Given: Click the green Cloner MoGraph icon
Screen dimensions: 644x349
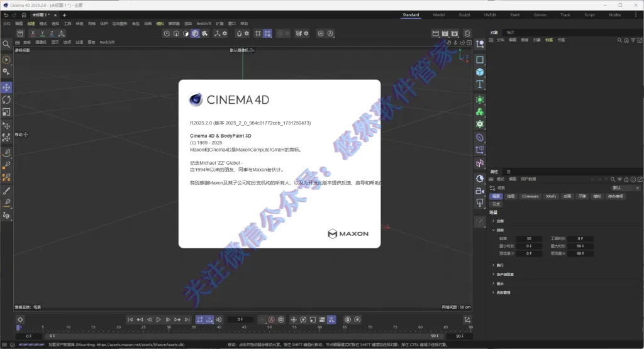Looking at the screenshot, I should click(x=480, y=112).
